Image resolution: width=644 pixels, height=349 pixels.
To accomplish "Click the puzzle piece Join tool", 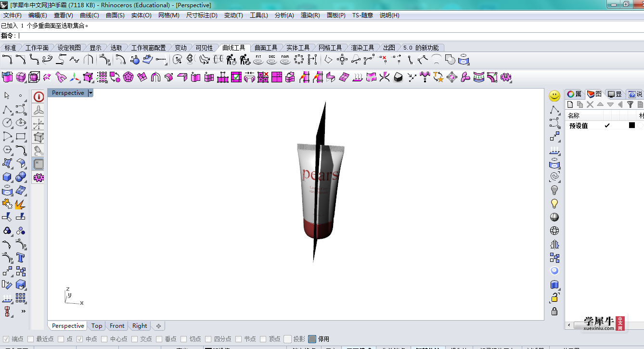I will click(7, 204).
